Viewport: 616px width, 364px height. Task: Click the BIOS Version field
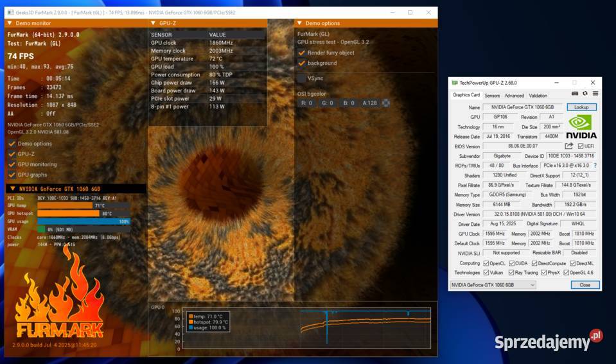(x=522, y=146)
